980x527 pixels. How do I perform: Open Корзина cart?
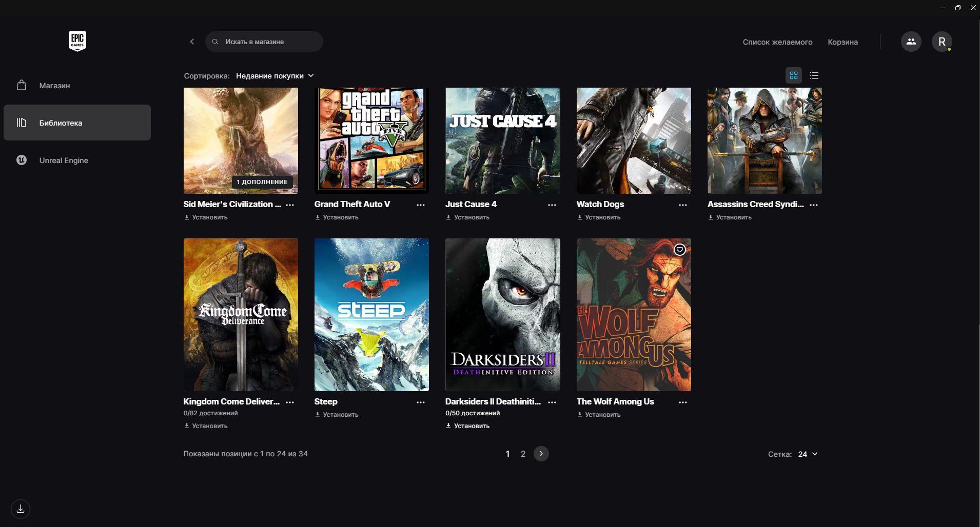tap(842, 42)
